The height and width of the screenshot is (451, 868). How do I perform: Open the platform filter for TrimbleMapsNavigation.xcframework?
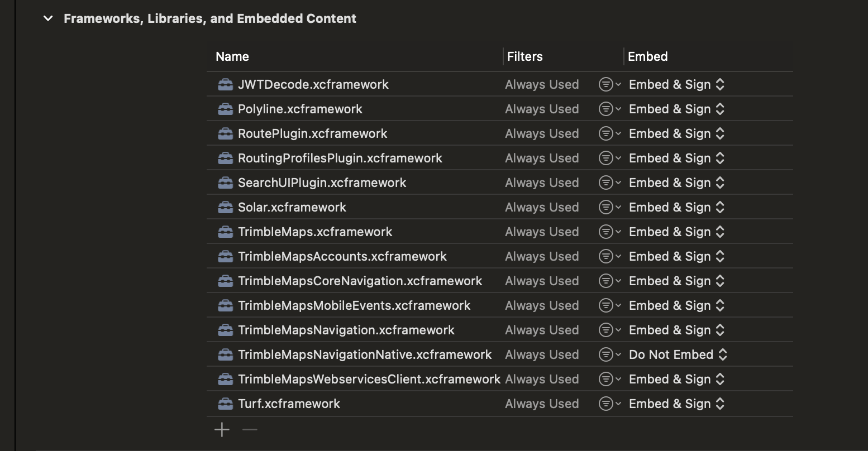pos(609,330)
